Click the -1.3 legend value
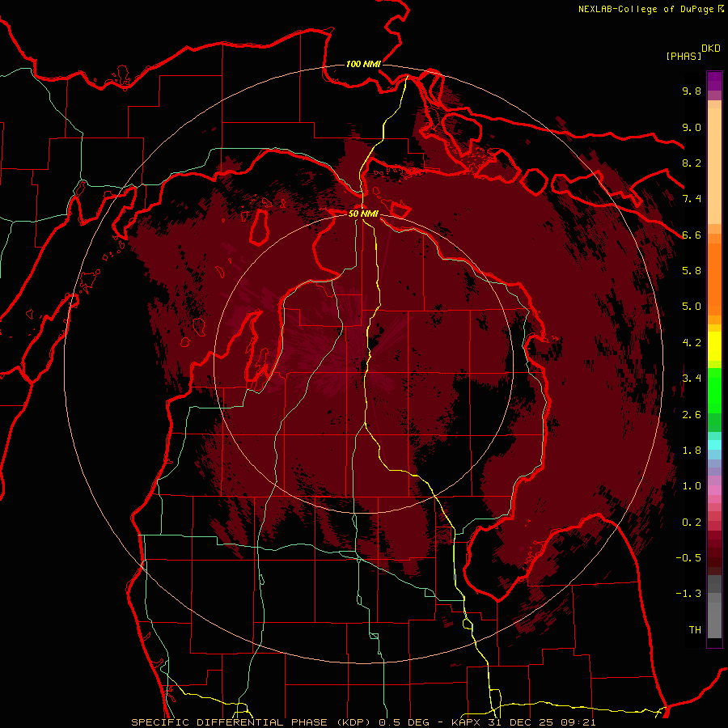Viewport: 728px width, 728px height. coord(688,594)
